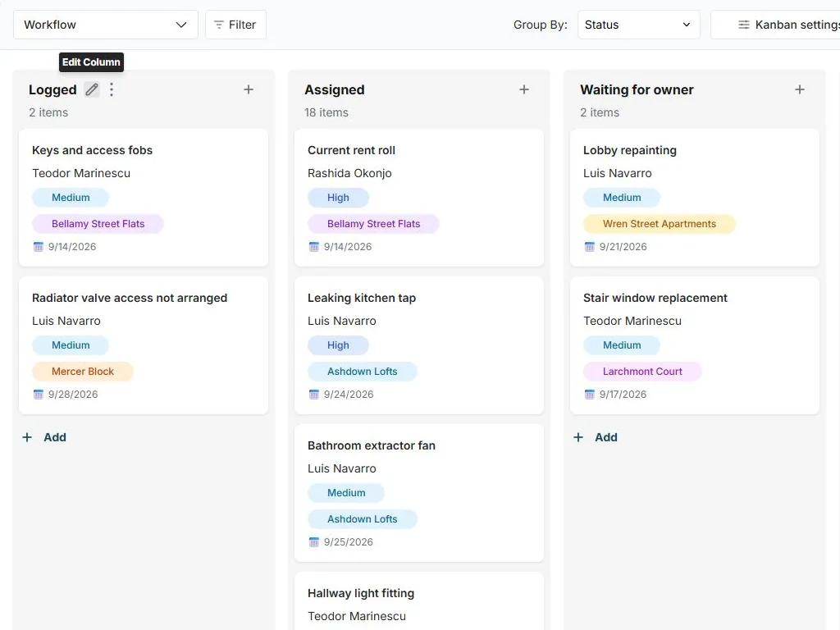The width and height of the screenshot is (840, 630).
Task: Click the Assigned column title
Action: point(335,89)
